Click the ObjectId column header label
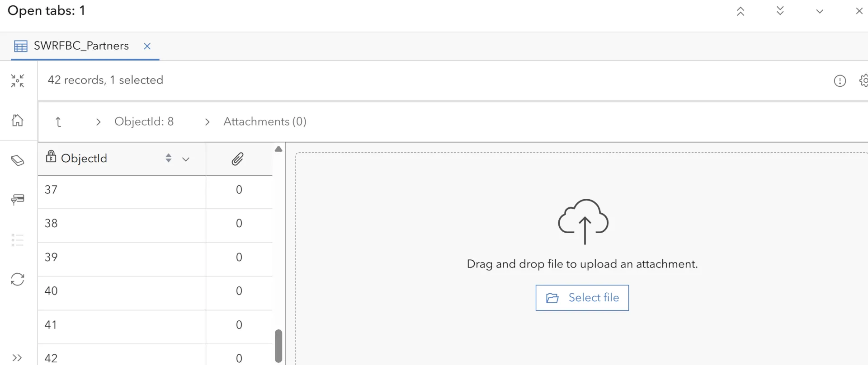Viewport: 868px width, 365px height. pyautogui.click(x=84, y=158)
